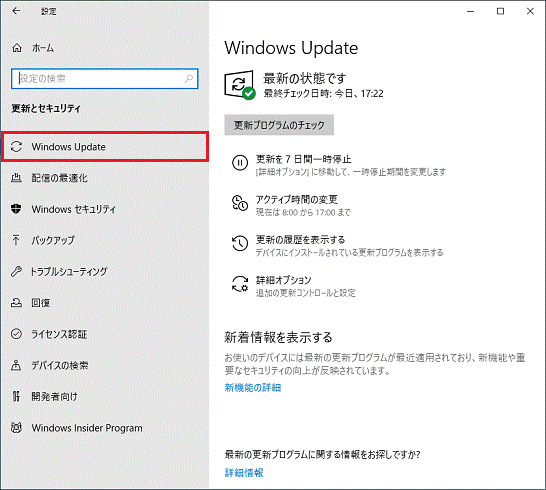Image resolution: width=546 pixels, height=490 pixels.
Task: Click the 追加の更新コントロールと設定 description
Action: coord(306,293)
